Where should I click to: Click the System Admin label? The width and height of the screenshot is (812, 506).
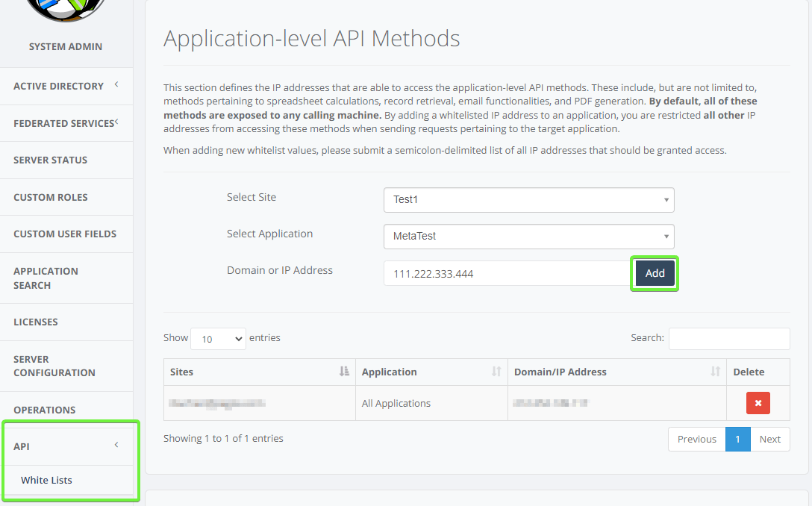(x=66, y=46)
